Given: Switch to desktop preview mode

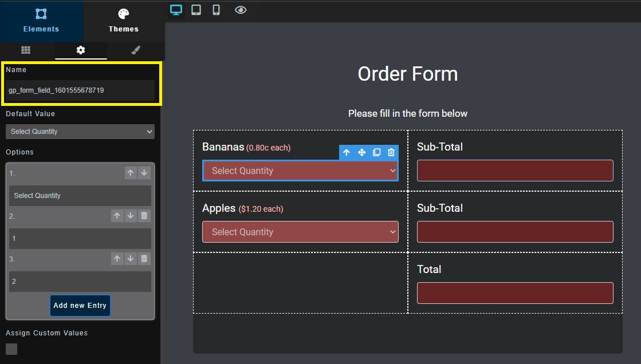Looking at the screenshot, I should point(176,10).
